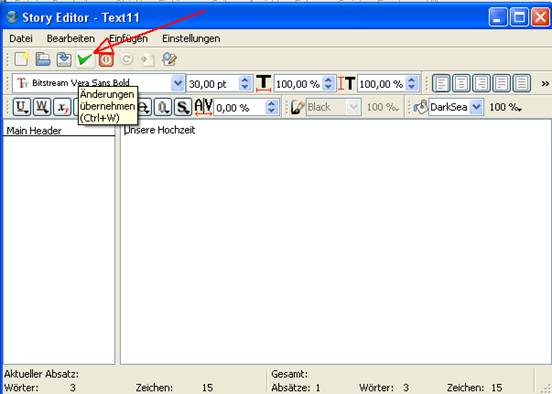Click the width scaling 100,00 % stepper arrows
Screen dimensions: 552x394
[328, 83]
